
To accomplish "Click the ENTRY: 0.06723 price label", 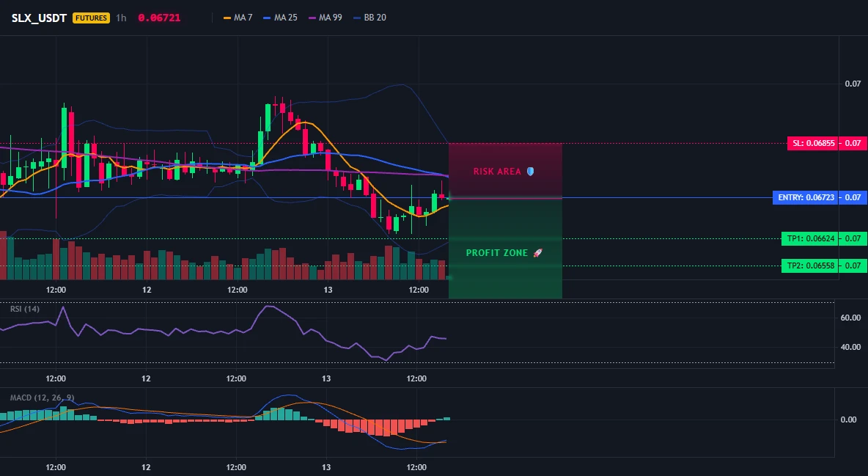I will pos(806,197).
